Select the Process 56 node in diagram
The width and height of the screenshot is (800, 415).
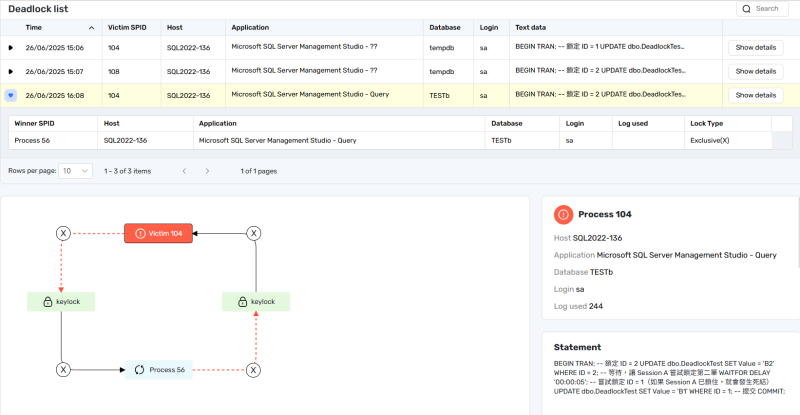[160, 370]
